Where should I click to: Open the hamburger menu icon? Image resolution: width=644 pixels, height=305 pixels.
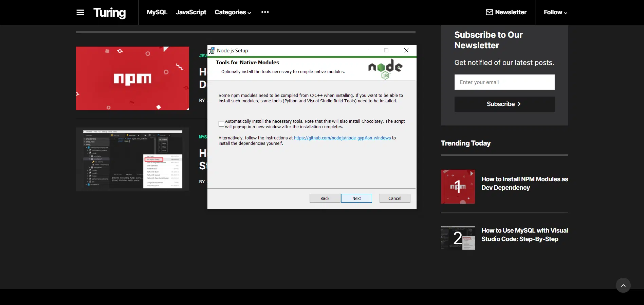[x=80, y=13]
